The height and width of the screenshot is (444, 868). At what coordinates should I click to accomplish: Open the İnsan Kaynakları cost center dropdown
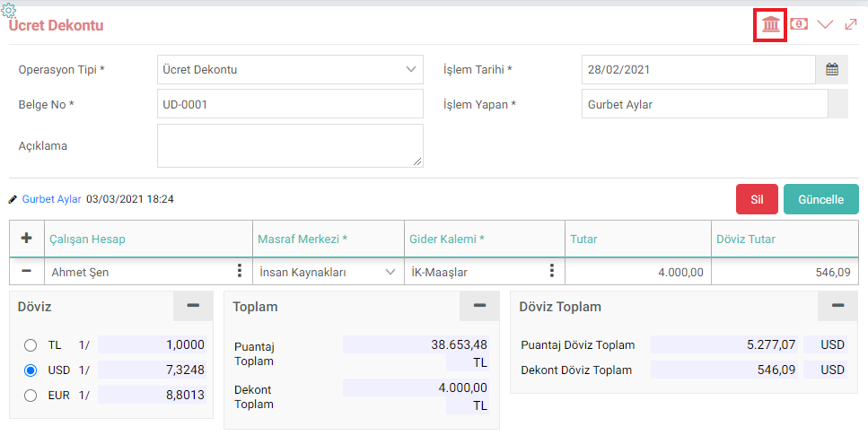(x=328, y=272)
